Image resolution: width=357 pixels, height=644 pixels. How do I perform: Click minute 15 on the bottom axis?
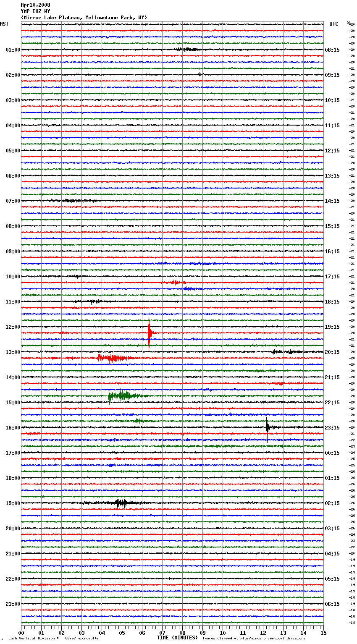[323, 633]
